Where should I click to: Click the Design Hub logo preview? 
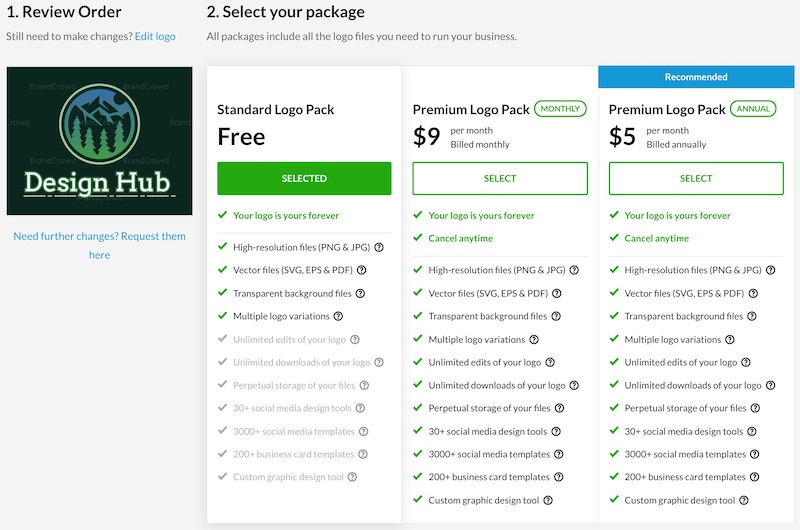click(99, 141)
